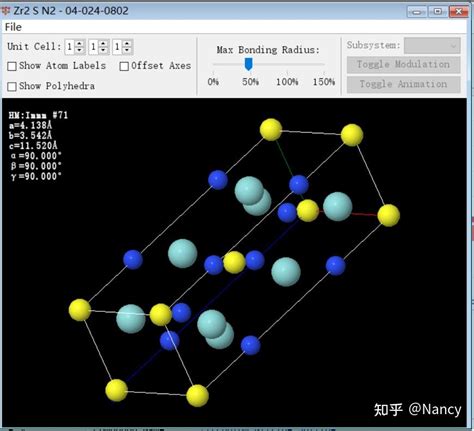Increase second Unit Cell value with up arrow
The height and width of the screenshot is (431, 474).
click(x=103, y=44)
